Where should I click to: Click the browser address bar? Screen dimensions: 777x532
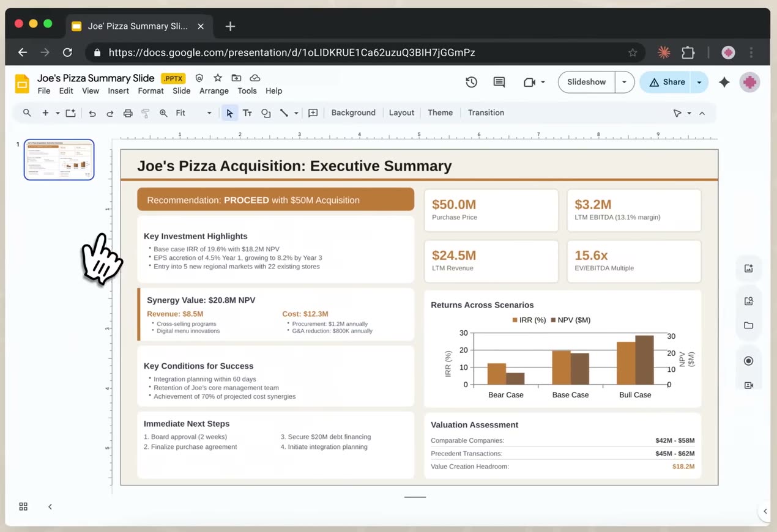pos(365,53)
